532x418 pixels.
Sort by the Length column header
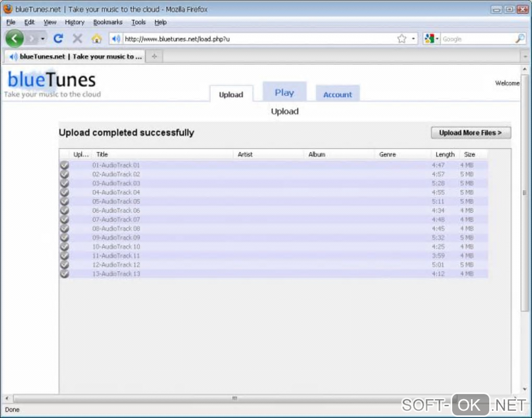pyautogui.click(x=445, y=154)
